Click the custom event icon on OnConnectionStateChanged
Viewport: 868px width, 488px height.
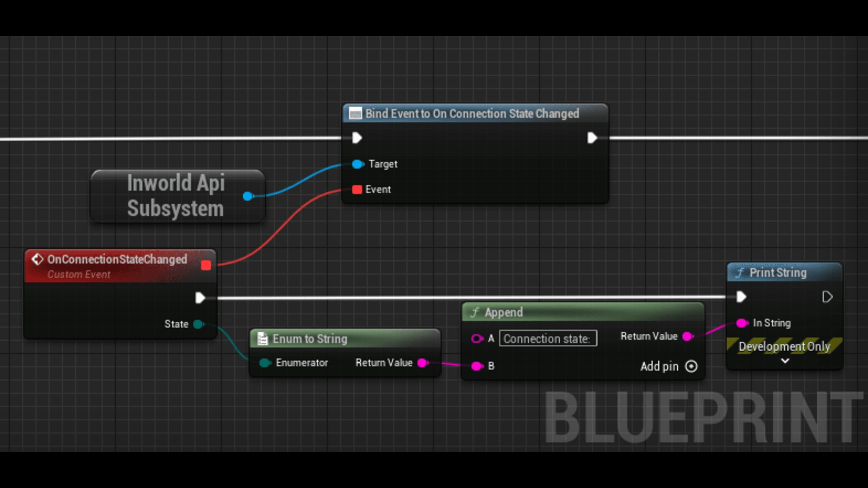pos(37,259)
